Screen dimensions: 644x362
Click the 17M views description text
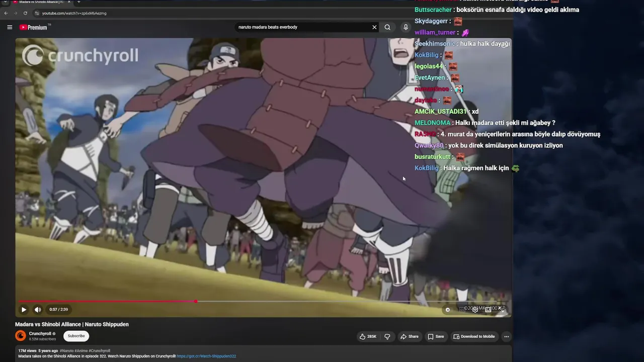click(x=27, y=350)
